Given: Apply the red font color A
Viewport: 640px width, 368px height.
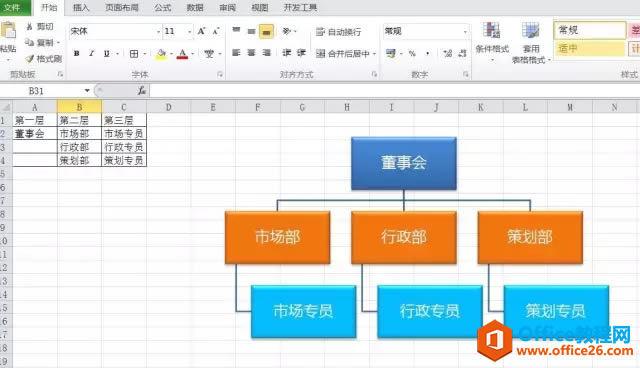Looking at the screenshot, I should [x=182, y=54].
